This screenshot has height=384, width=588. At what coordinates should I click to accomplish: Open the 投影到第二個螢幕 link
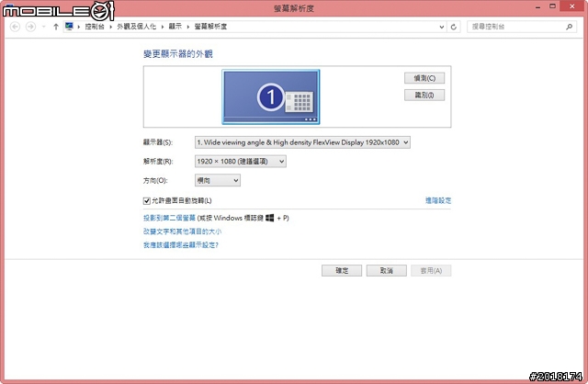pos(169,218)
